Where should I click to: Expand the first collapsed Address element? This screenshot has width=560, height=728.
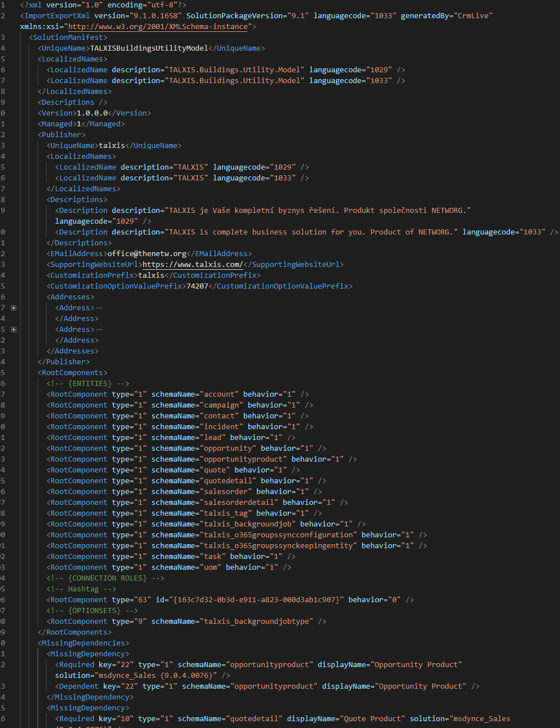(x=14, y=308)
